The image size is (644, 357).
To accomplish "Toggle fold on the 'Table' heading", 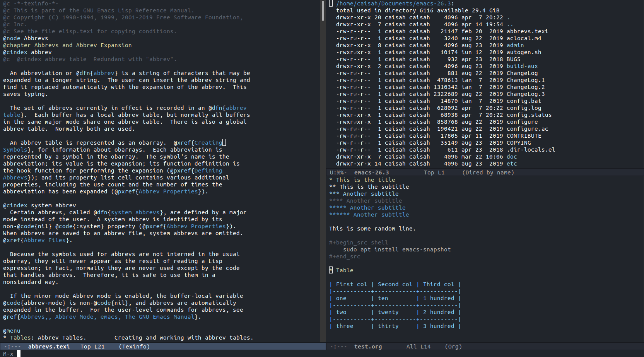I will pyautogui.click(x=341, y=270).
